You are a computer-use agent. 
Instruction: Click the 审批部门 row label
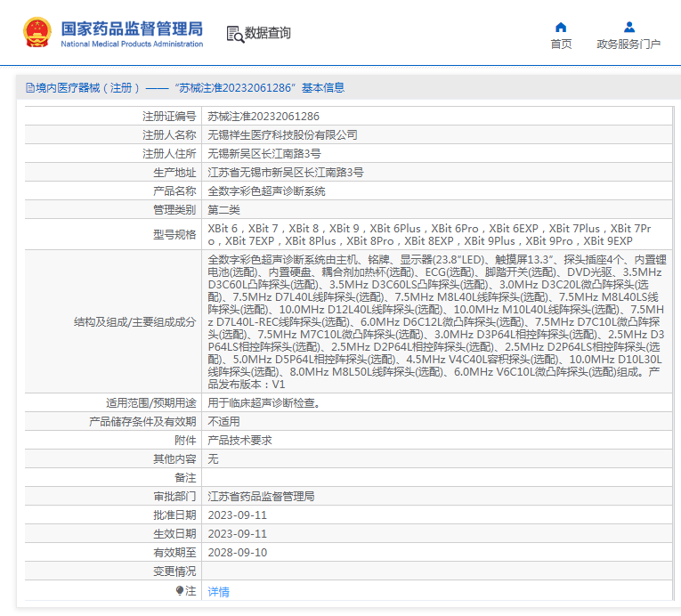click(174, 497)
